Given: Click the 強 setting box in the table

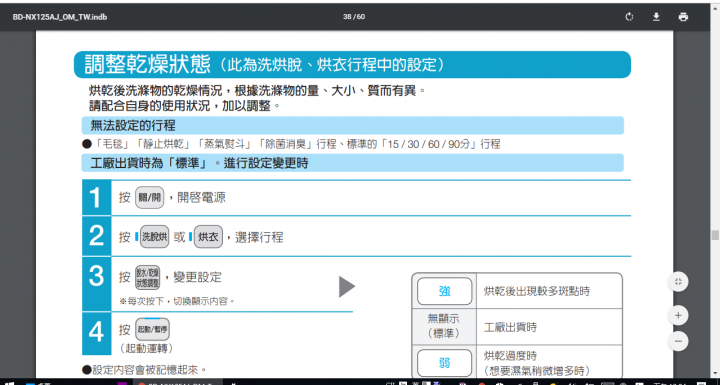Looking at the screenshot, I should pos(444,291).
